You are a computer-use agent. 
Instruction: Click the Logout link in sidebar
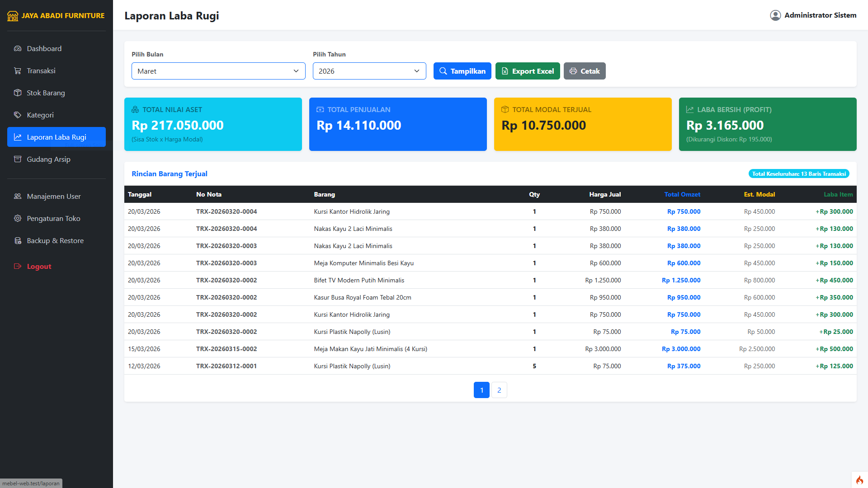[x=39, y=267]
